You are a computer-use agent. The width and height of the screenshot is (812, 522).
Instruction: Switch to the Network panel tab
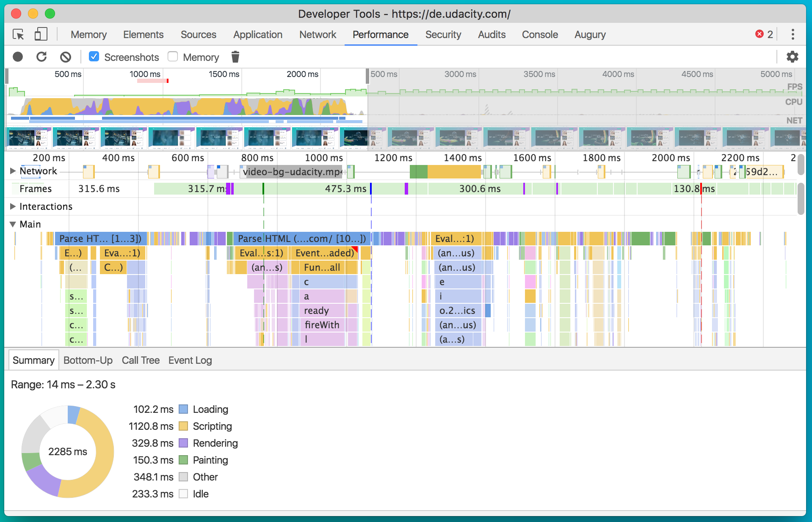point(318,34)
